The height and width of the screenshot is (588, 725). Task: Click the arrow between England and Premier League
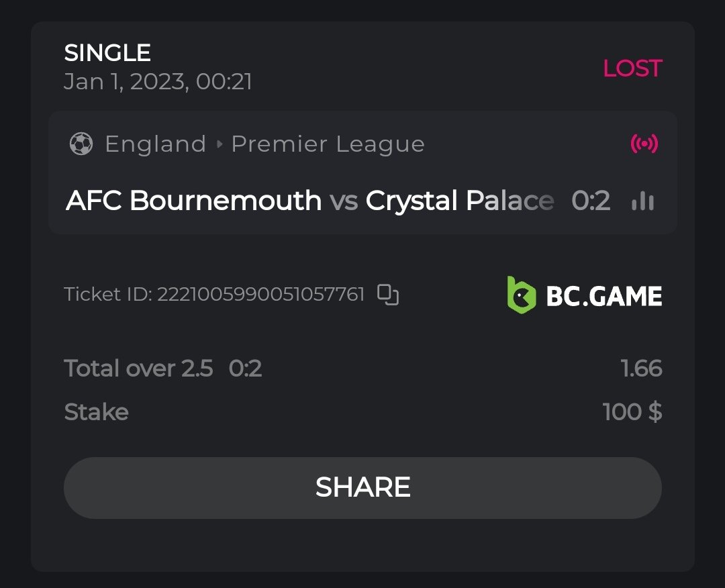219,144
